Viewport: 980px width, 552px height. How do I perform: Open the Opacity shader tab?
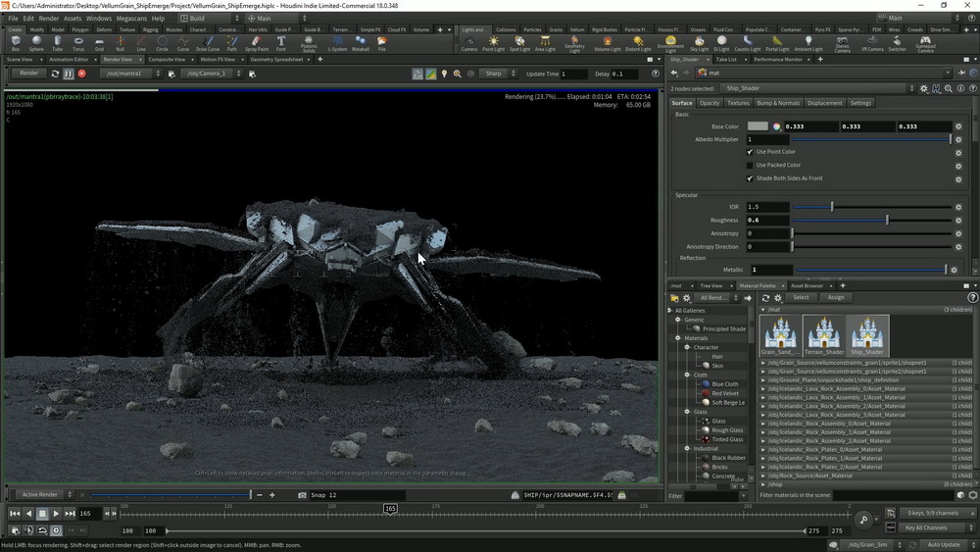pos(710,103)
